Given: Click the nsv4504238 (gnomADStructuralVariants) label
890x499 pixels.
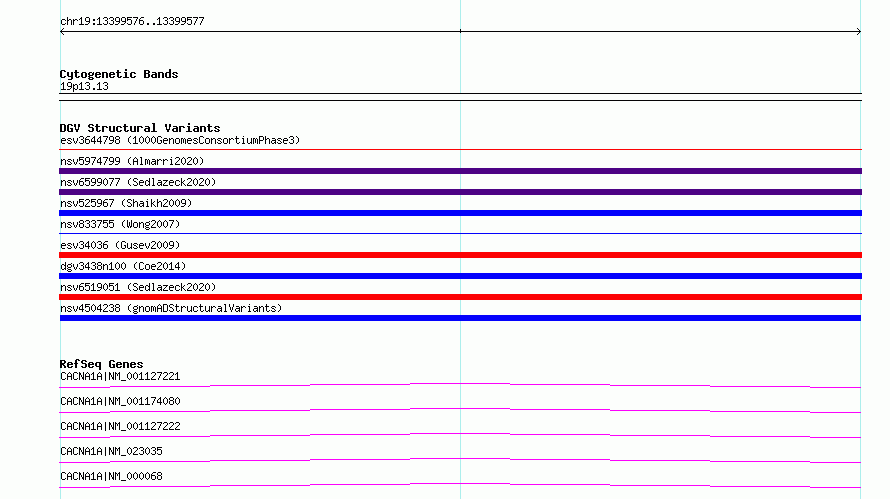Looking at the screenshot, I should pos(171,308).
